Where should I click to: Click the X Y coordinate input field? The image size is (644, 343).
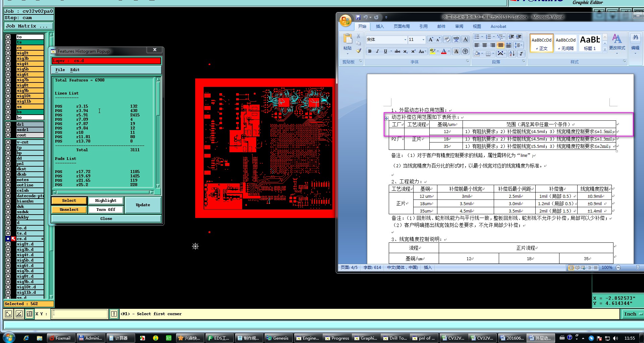[79, 314]
